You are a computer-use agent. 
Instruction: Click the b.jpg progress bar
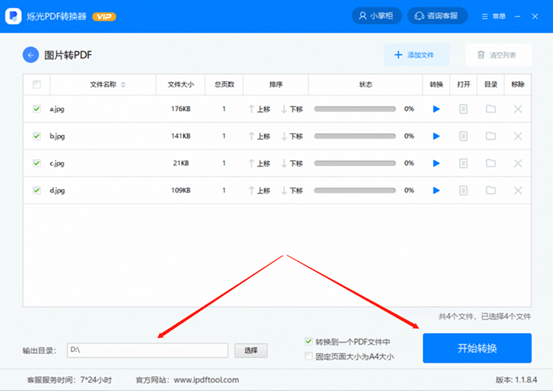pos(355,136)
